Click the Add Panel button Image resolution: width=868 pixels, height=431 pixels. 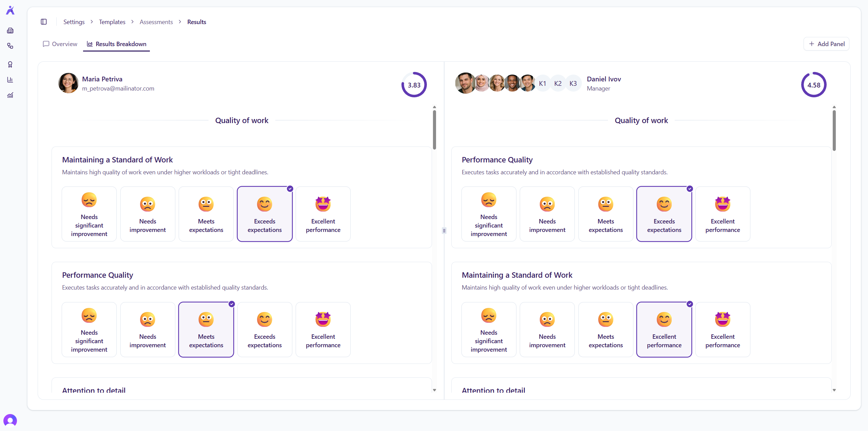pyautogui.click(x=826, y=44)
